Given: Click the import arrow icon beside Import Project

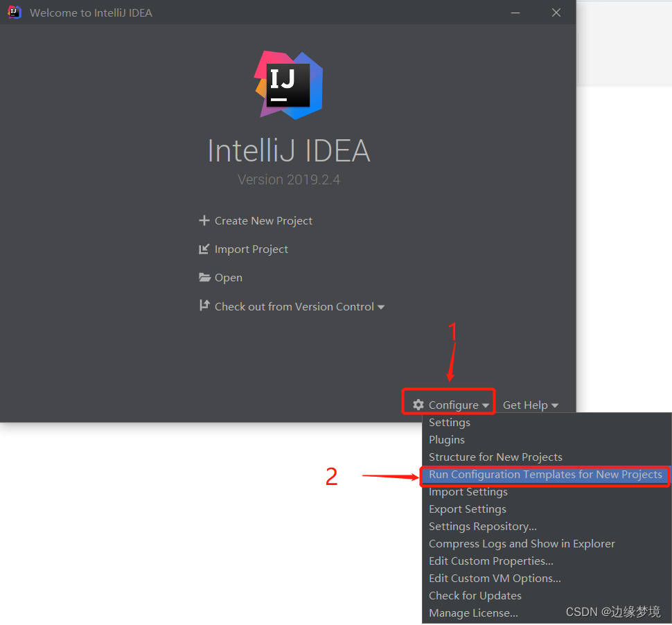Looking at the screenshot, I should point(204,249).
